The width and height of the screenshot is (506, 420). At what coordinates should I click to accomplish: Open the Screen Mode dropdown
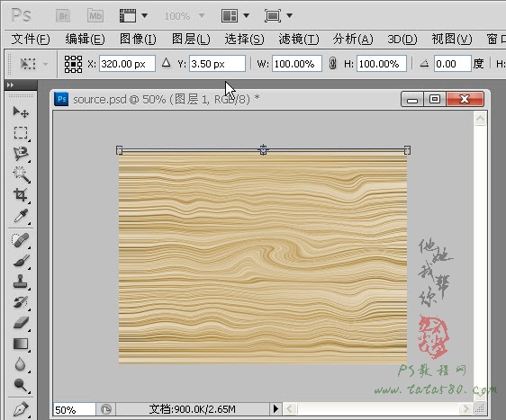click(x=278, y=15)
